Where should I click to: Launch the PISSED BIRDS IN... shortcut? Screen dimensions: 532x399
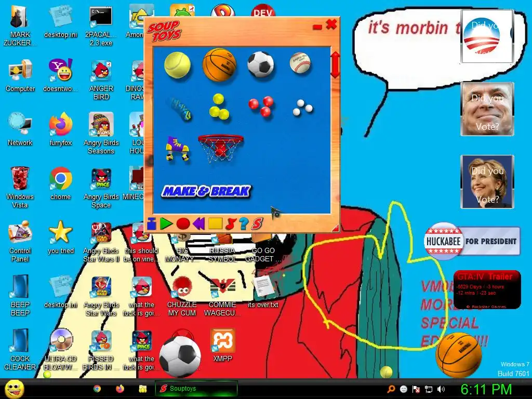point(101,350)
